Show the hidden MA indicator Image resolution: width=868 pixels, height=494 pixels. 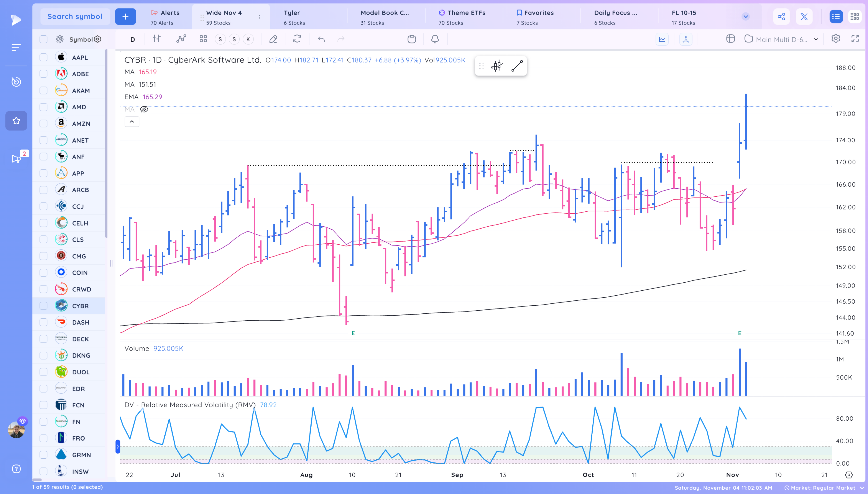point(144,109)
